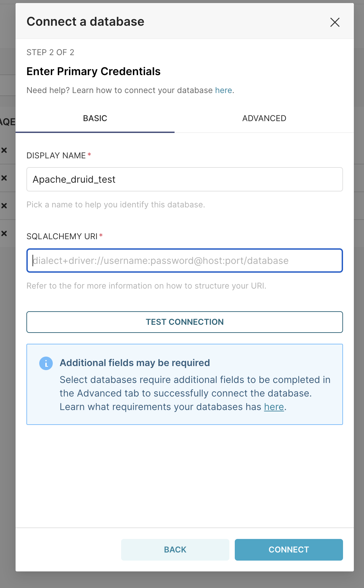Viewport: 364px width, 588px height.
Task: Close the Connect a database dialog
Action: pyautogui.click(x=335, y=22)
